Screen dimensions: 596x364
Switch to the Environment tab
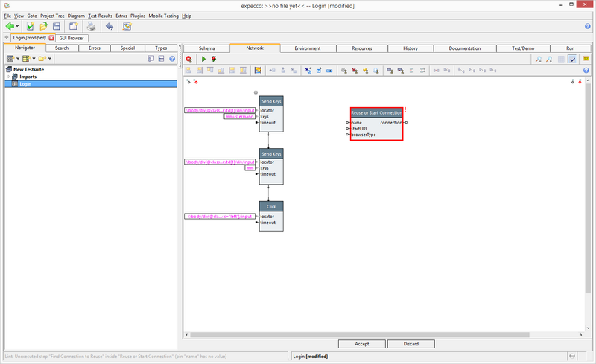point(307,48)
